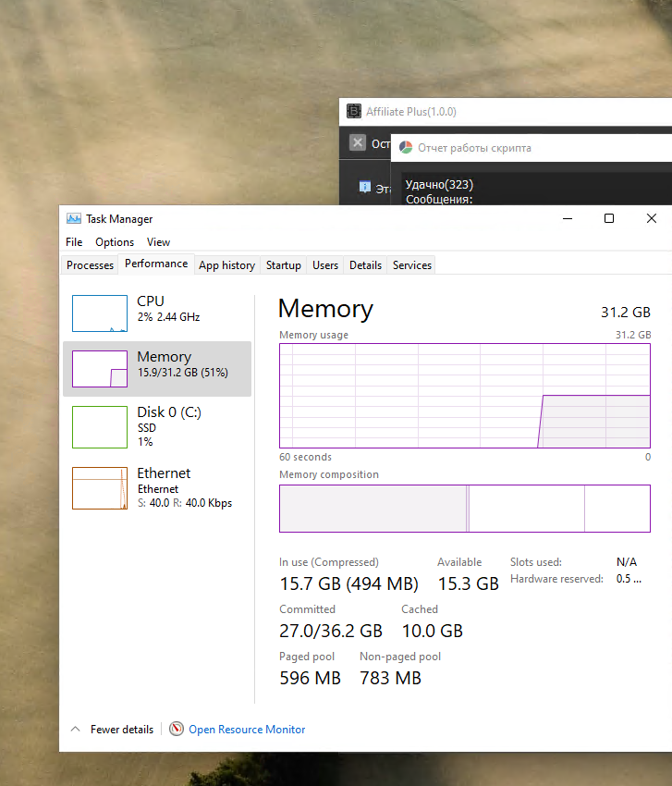Viewport: 672px width, 786px height.
Task: Select the CPU performance graph thumbnail
Action: [100, 313]
